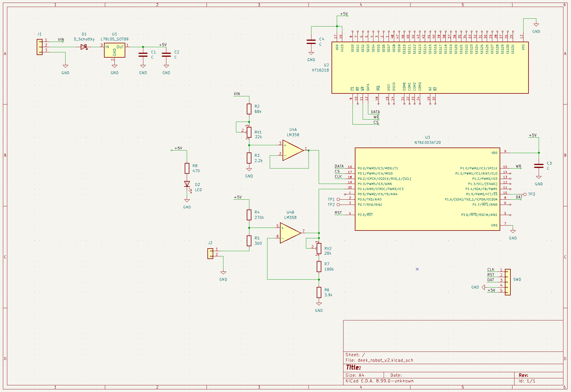The image size is (571, 392).
Task: Click the 'File: deek_robot_v2.kicad_sch' title block text
Action: tap(379, 360)
